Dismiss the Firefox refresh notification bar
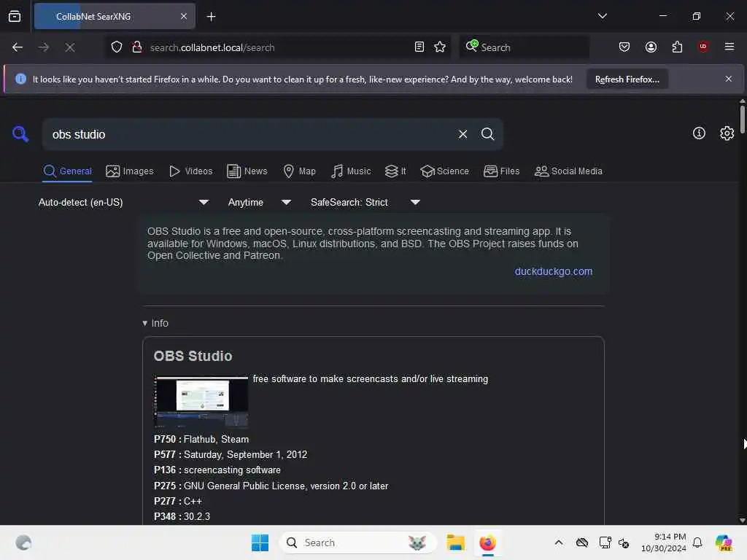747x560 pixels. [729, 79]
